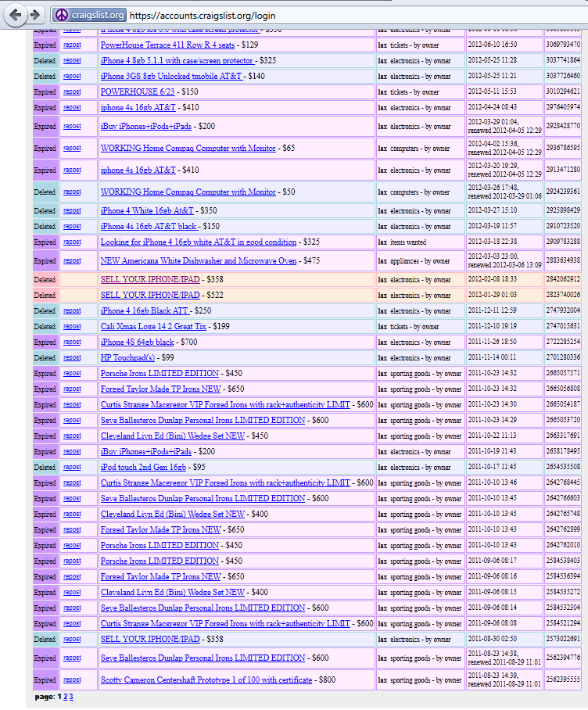Go to page 2 of postings
Image resolution: width=588 pixels, height=710 pixels.
coord(65,697)
